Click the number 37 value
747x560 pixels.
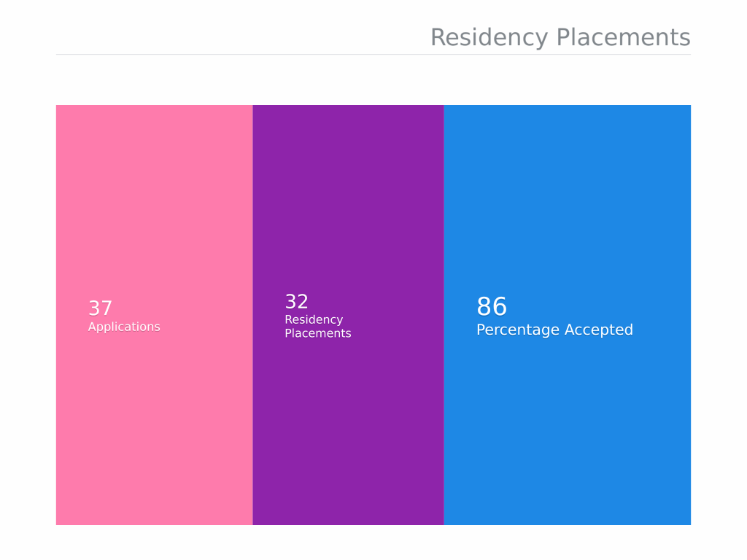tap(101, 308)
